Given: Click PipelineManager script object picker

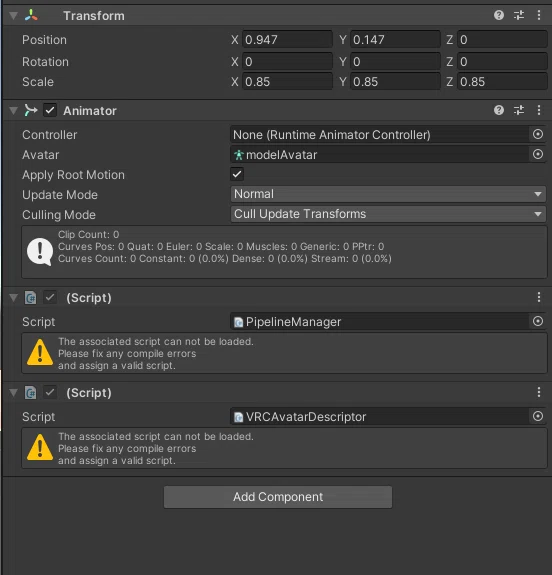Looking at the screenshot, I should coord(538,321).
